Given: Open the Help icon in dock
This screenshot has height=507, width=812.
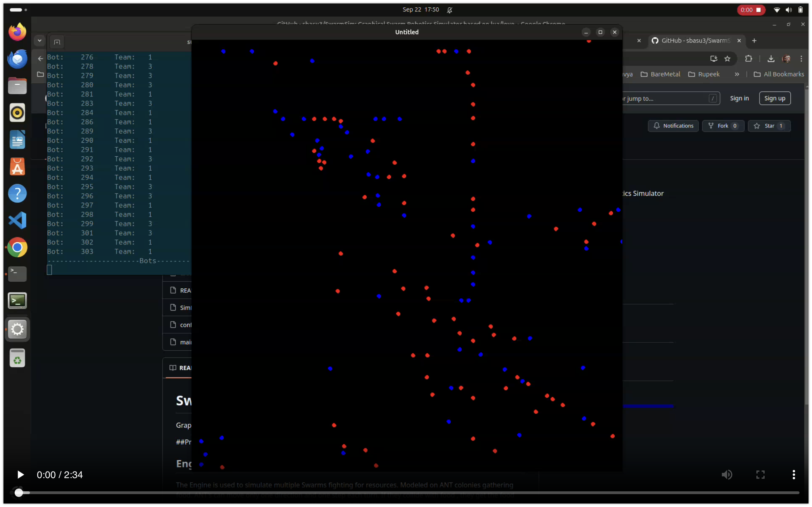Looking at the screenshot, I should (17, 194).
